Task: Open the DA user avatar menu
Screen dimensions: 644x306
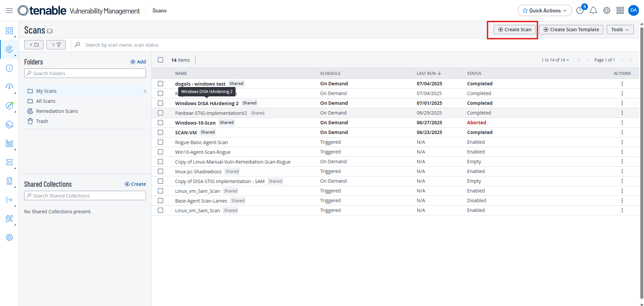Action: [633, 10]
